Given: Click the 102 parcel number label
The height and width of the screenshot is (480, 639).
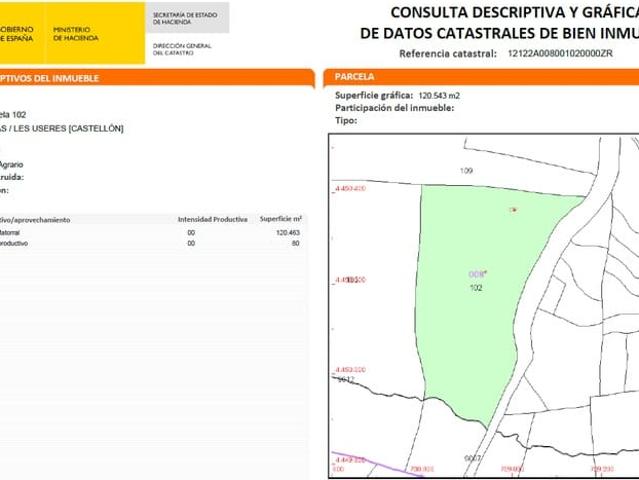Looking at the screenshot, I should pos(476,288).
